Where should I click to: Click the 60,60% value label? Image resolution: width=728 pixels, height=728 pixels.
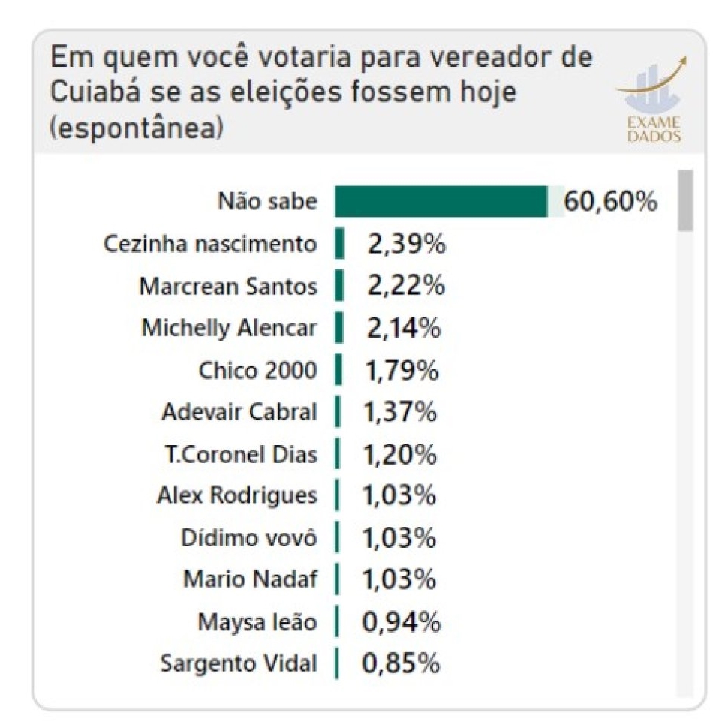tap(611, 202)
